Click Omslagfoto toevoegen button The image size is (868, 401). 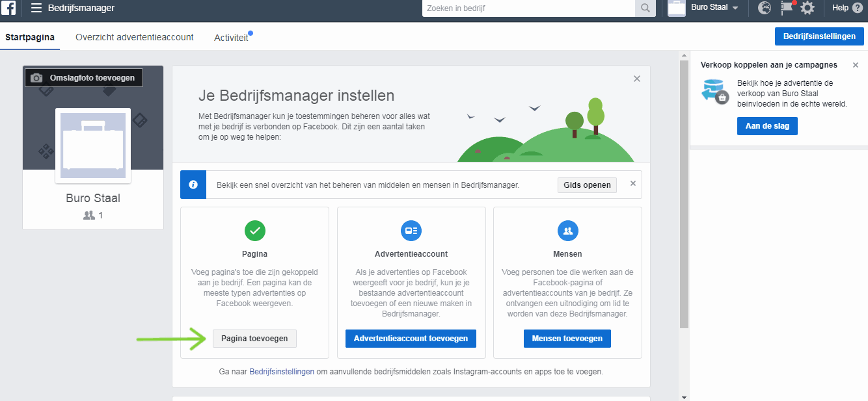pos(84,78)
